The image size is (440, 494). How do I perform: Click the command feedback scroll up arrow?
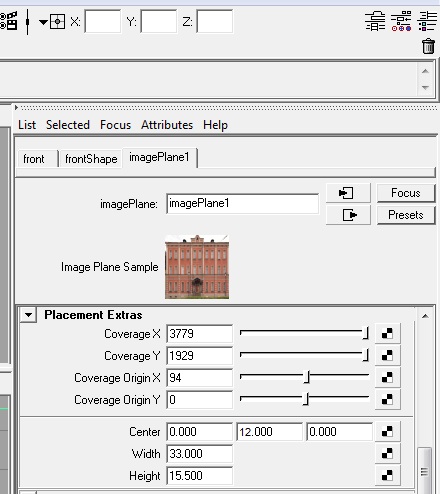[x=425, y=71]
